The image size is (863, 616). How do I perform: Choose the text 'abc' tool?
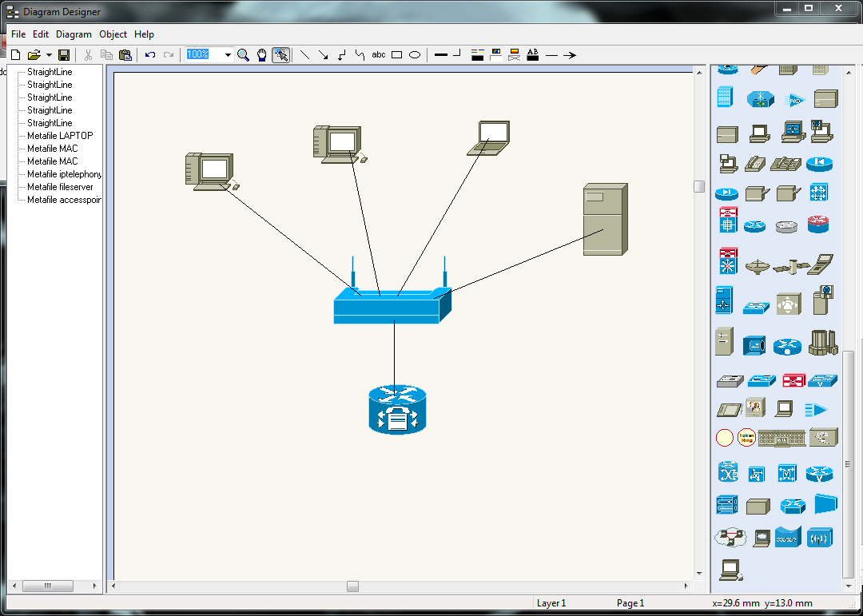pos(379,54)
